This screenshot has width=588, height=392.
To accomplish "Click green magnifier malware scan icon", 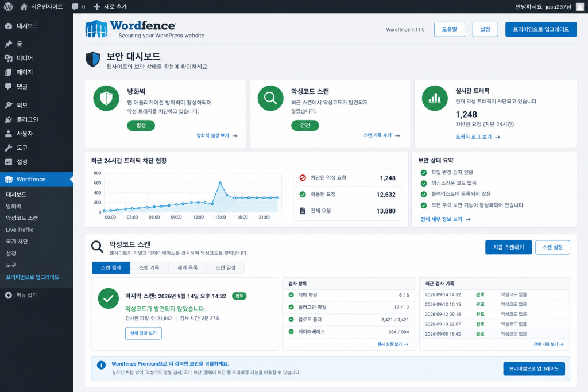I will [x=270, y=98].
